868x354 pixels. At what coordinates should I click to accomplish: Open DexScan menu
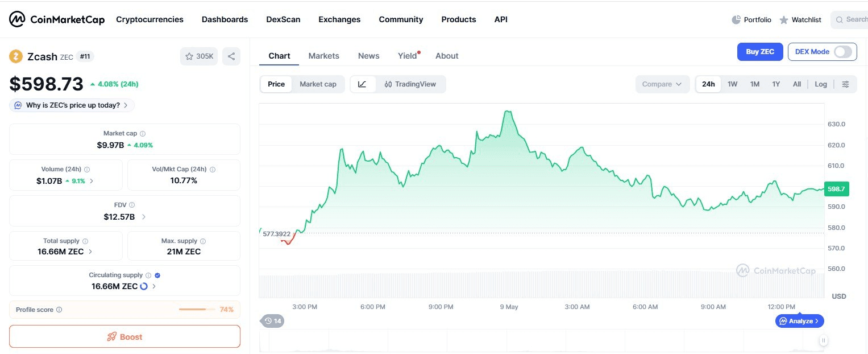tap(283, 19)
